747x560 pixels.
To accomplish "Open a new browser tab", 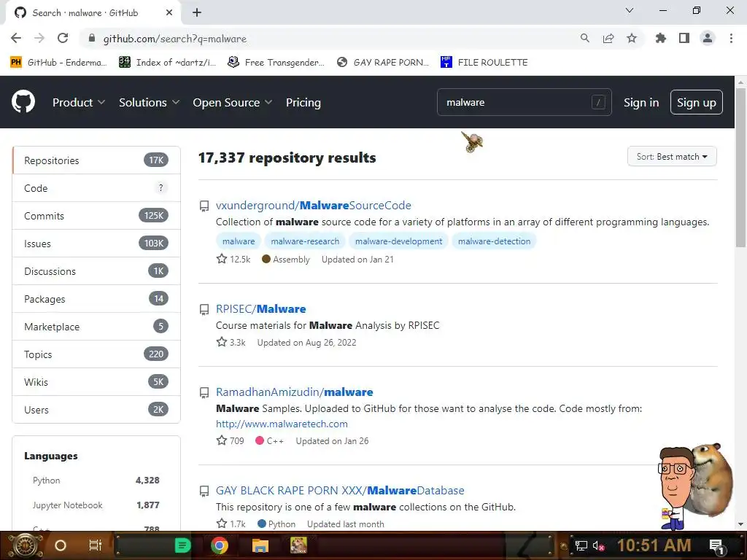I will [197, 12].
